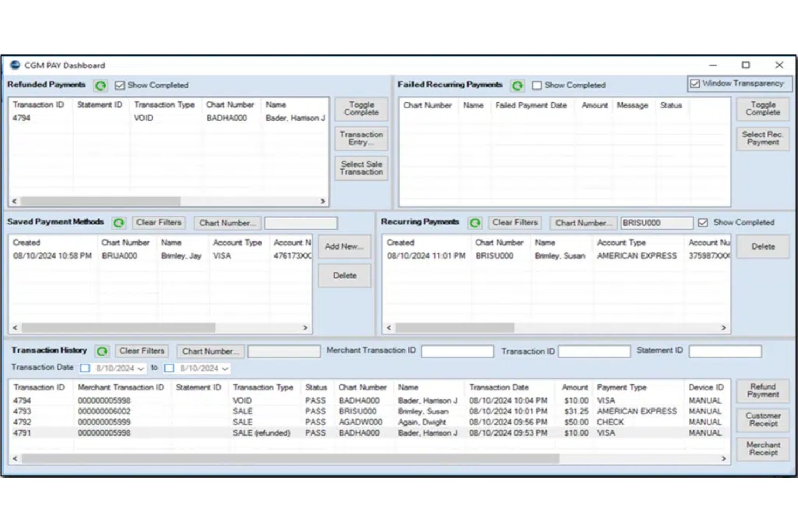Focus the Merchant Transaction ID field
Viewport: 798px width, 532px height.
(457, 351)
